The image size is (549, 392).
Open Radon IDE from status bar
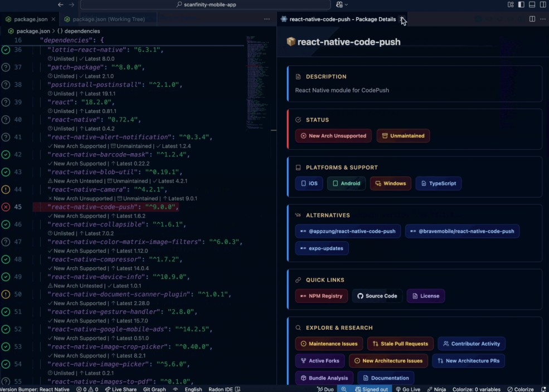click(x=224, y=389)
